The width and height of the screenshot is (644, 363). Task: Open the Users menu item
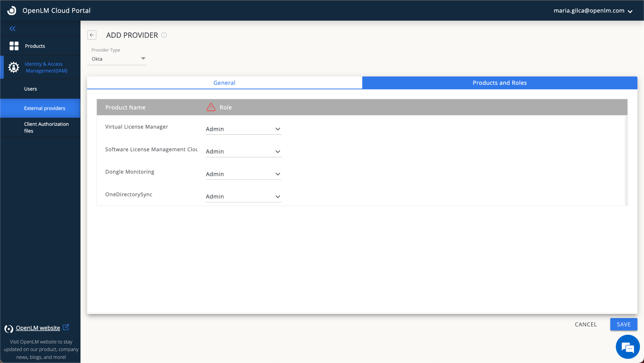[x=31, y=89]
